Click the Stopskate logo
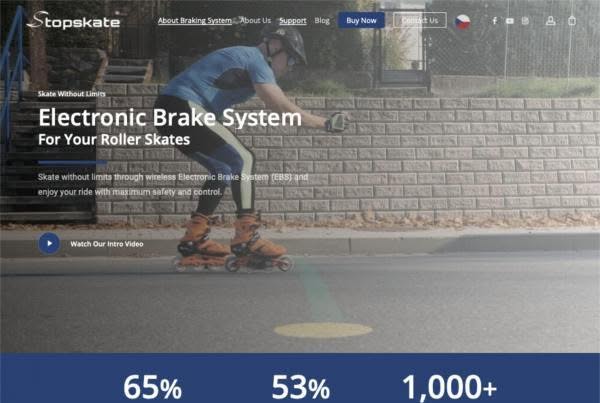Image resolution: width=600 pixels, height=403 pixels. (73, 20)
